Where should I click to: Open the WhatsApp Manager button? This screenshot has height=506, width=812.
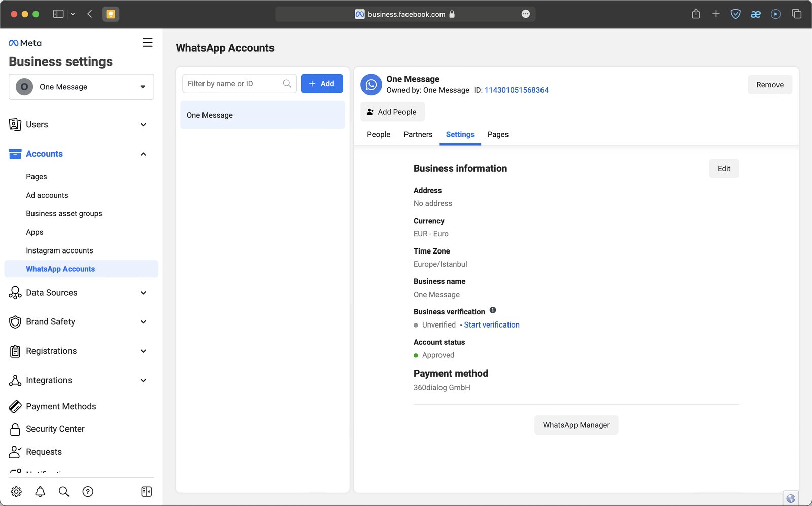tap(576, 425)
